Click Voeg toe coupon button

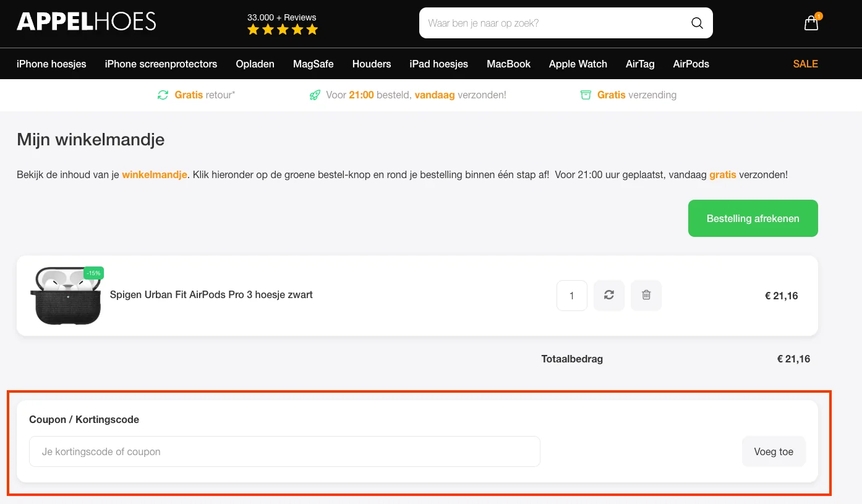pyautogui.click(x=773, y=451)
